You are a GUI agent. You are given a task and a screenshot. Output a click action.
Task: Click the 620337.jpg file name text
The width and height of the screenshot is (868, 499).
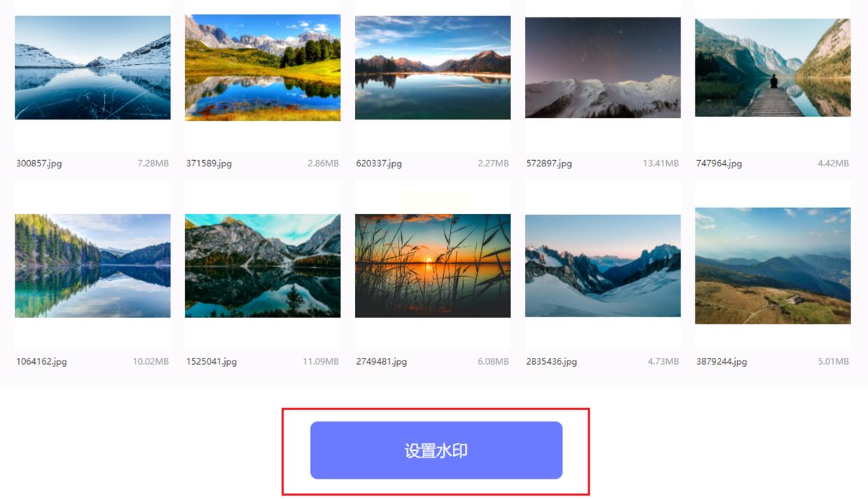point(379,164)
